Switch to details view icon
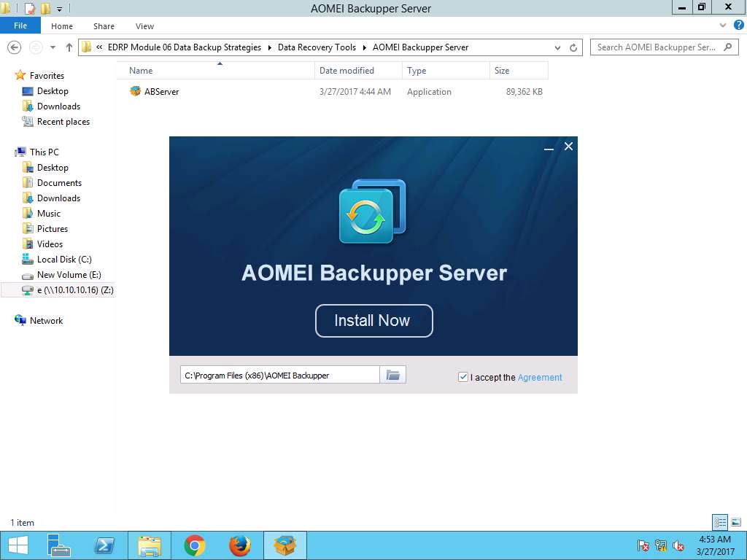Image resolution: width=747 pixels, height=560 pixels. (720, 522)
